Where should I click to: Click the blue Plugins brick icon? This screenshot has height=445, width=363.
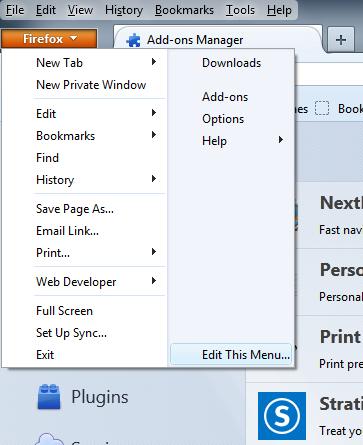coord(49,397)
